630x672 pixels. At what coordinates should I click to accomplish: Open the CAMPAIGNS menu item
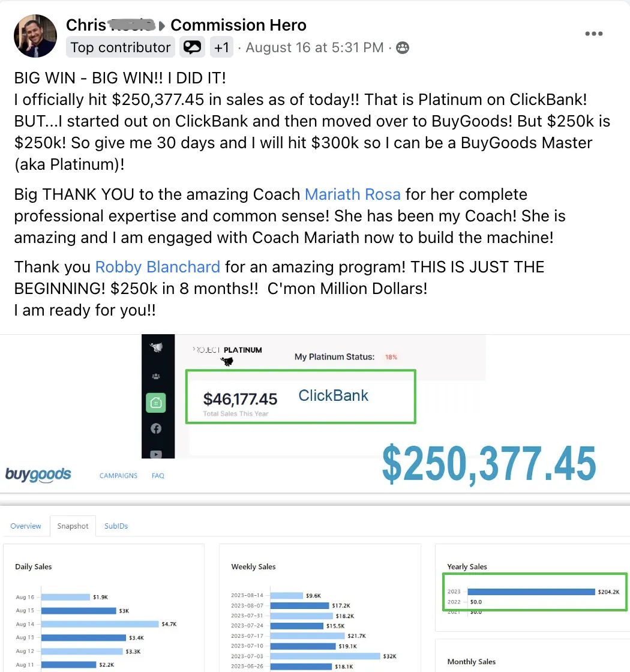click(x=118, y=476)
